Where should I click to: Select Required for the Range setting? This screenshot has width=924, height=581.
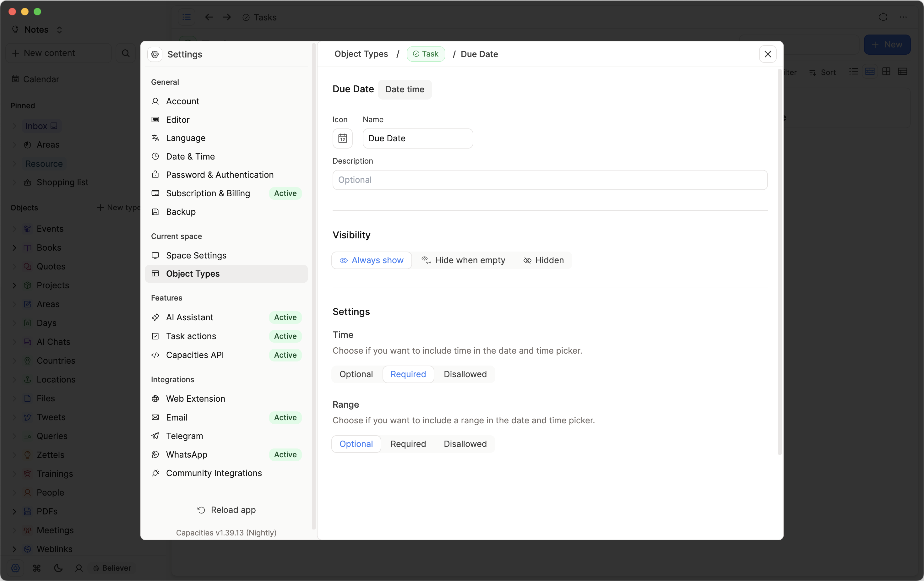point(408,444)
